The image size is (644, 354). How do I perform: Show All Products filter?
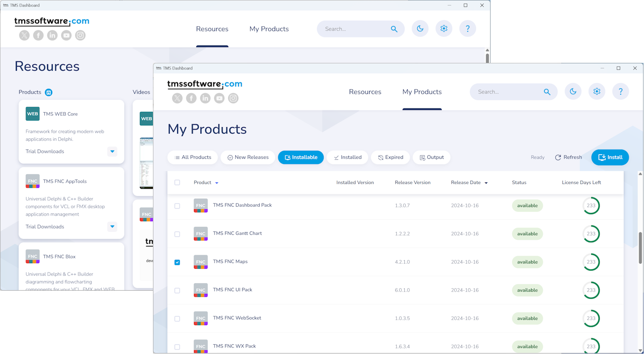193,157
